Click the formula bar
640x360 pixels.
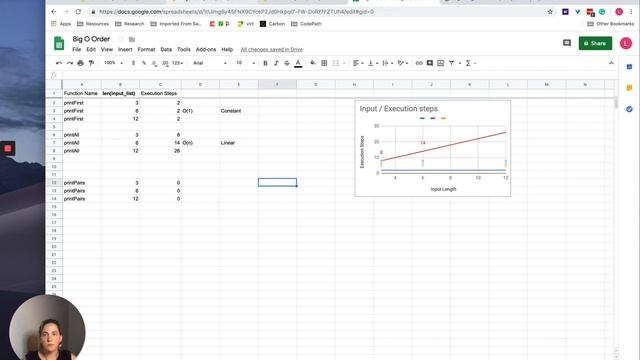pos(339,75)
